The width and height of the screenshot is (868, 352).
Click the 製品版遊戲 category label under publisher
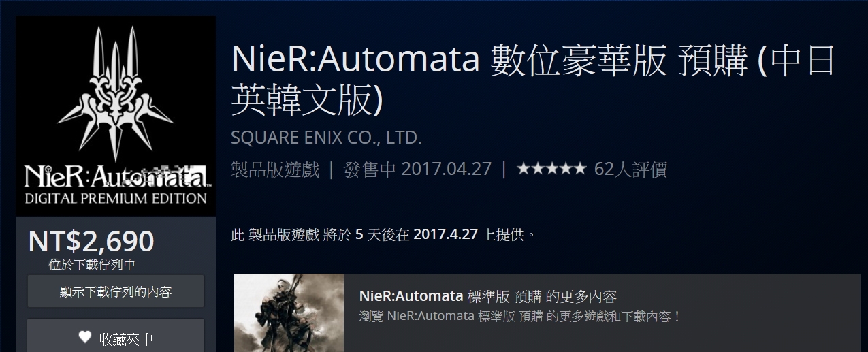tap(276, 170)
